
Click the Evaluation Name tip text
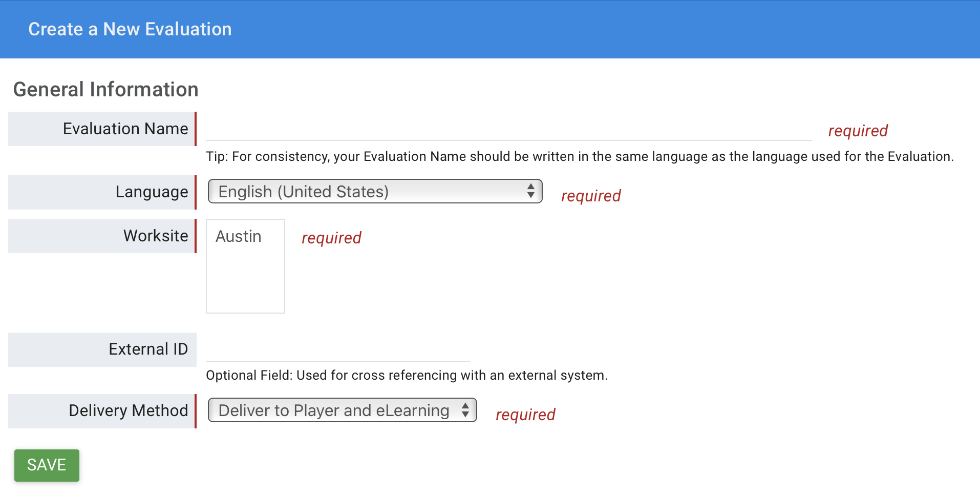(x=580, y=156)
